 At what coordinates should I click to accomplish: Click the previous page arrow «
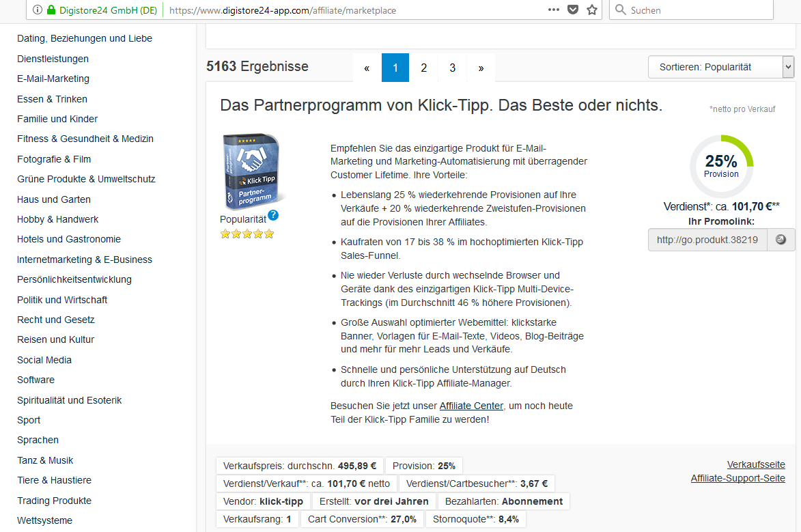coord(367,68)
